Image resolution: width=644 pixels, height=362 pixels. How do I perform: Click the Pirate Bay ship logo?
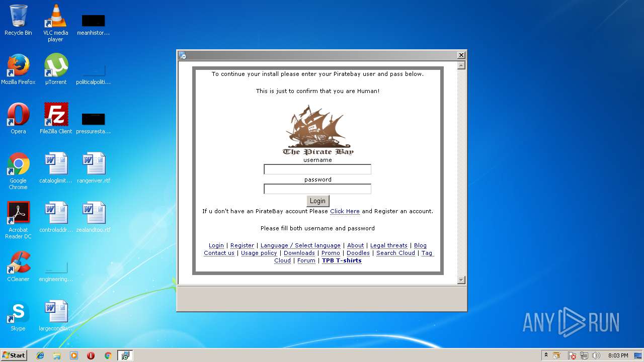[318, 130]
